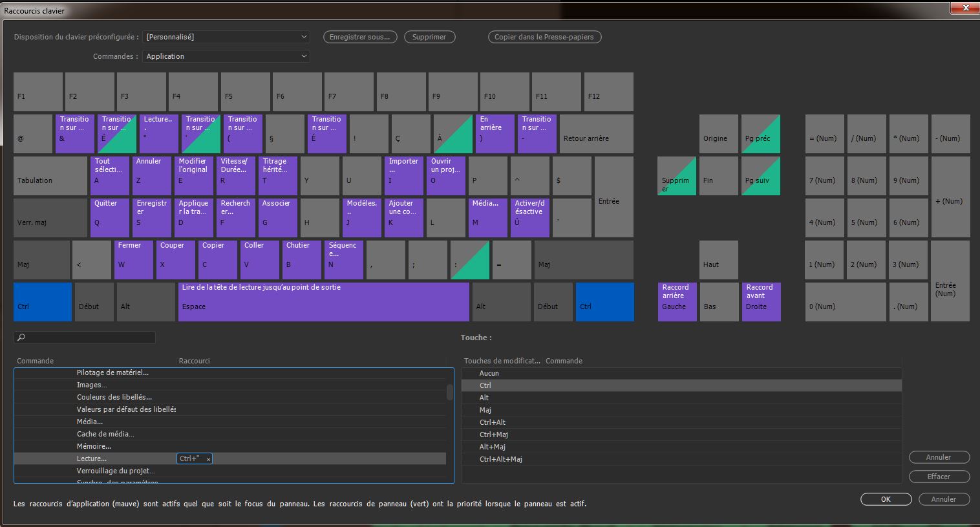Toggle the Verr. maj key
The width and height of the screenshot is (980, 527).
coord(50,218)
